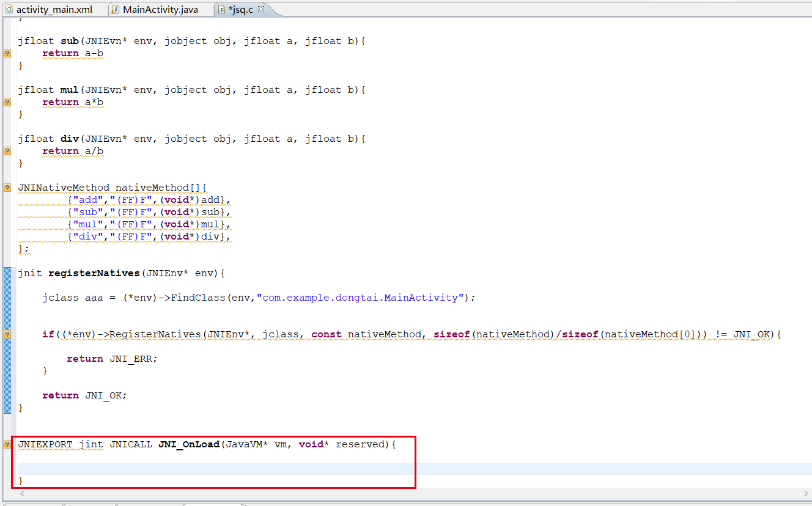Close the jsq.c tab with its X
The height and width of the screenshot is (506, 812).
pyautogui.click(x=261, y=9)
